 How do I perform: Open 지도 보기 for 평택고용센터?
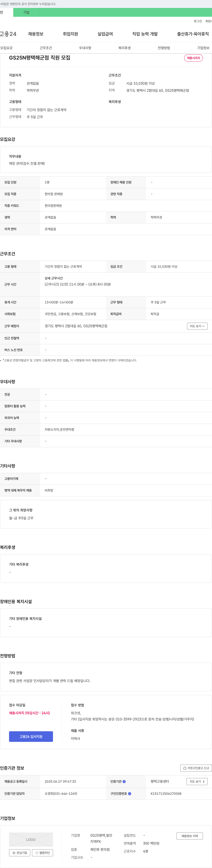[197, 781]
